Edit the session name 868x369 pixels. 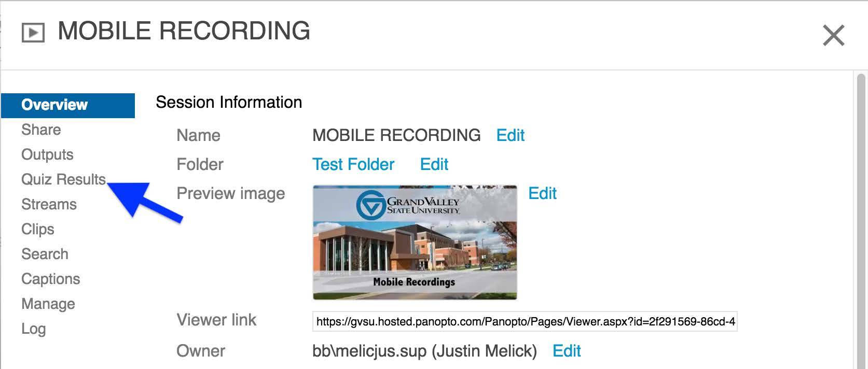pos(510,135)
